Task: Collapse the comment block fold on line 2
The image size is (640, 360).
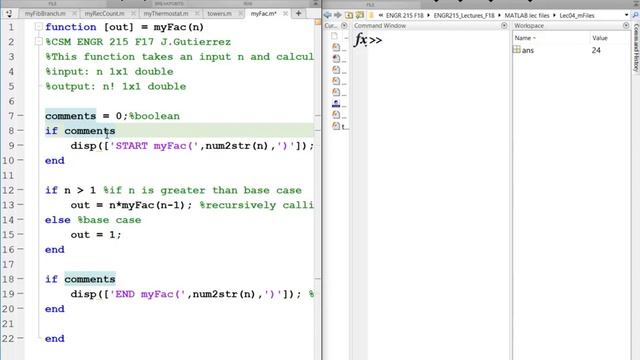Action: 38,42
